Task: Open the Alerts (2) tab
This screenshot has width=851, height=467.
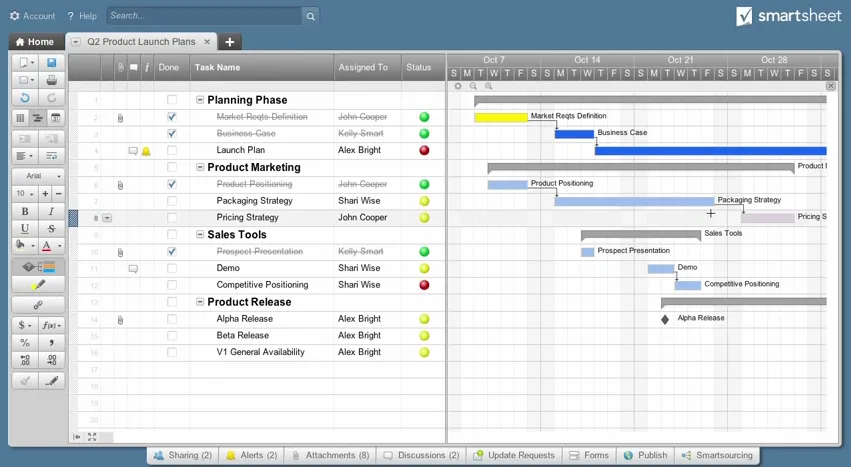Action: [251, 456]
